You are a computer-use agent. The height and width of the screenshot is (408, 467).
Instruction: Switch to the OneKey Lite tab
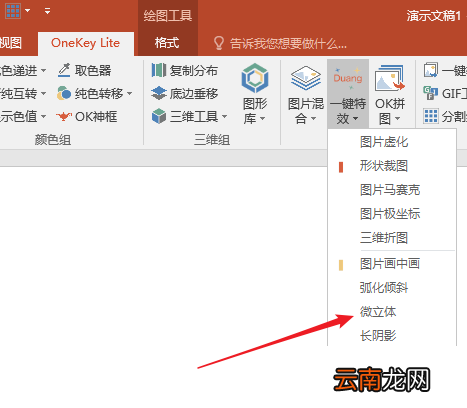pyautogui.click(x=86, y=43)
